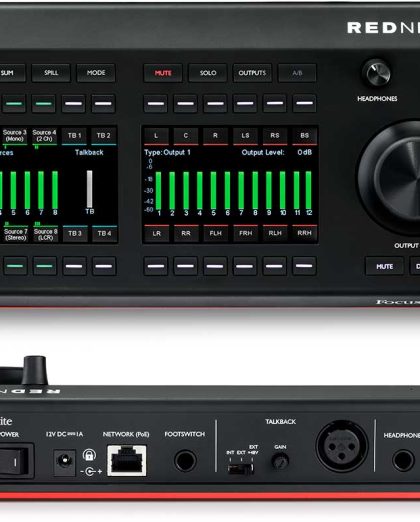Push the soft key above TB 2
Screen dimensions: 420x522
pyautogui.click(x=103, y=104)
